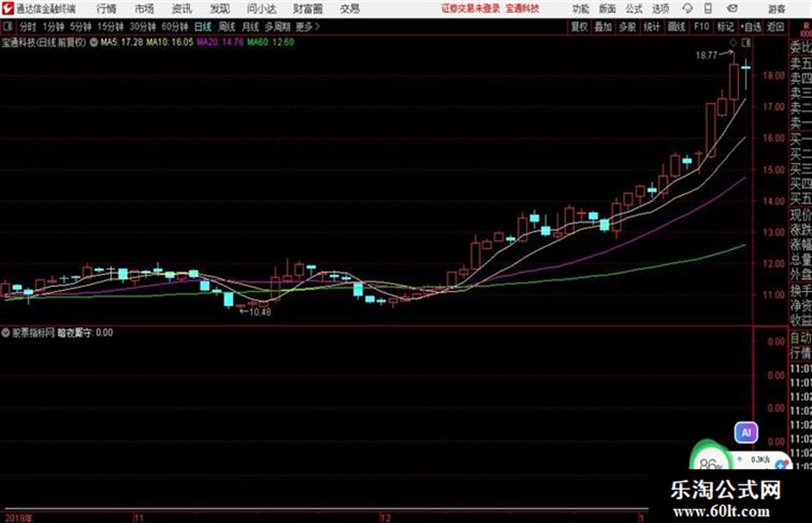Viewport: 812px width, 523px height.
Task: Click the diamond icon above the chart
Action: (x=733, y=42)
